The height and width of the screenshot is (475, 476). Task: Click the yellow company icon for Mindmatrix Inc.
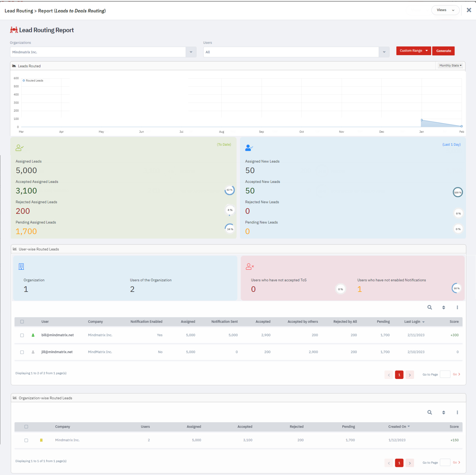coord(41,440)
